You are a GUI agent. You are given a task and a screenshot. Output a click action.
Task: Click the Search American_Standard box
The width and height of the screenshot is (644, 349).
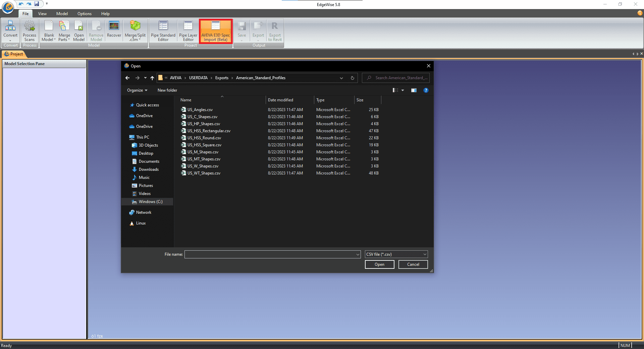click(396, 78)
